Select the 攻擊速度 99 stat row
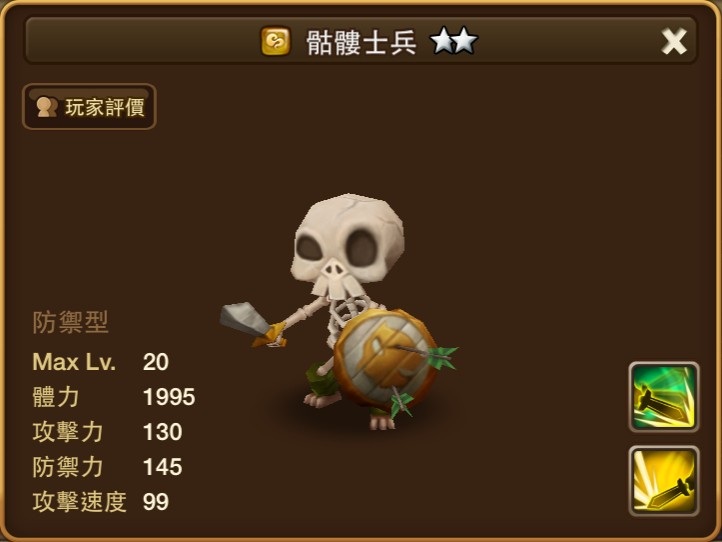722x542 pixels. pos(100,502)
